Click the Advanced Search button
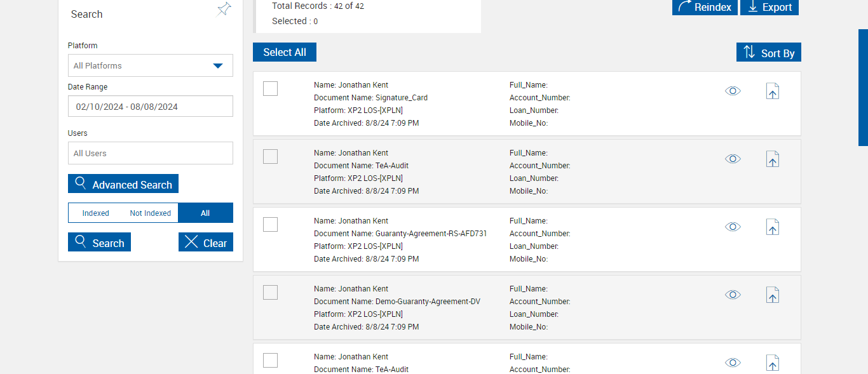The width and height of the screenshot is (868, 374). pyautogui.click(x=123, y=184)
